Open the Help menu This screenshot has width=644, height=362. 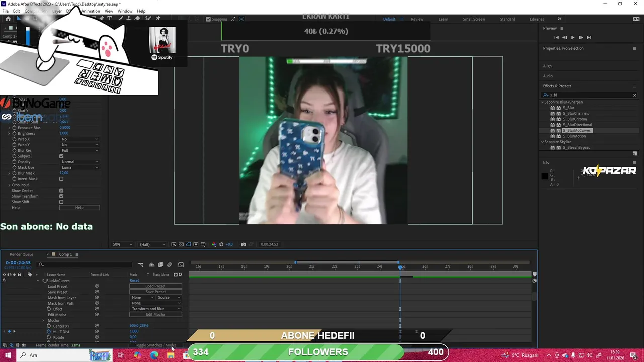coord(141,11)
